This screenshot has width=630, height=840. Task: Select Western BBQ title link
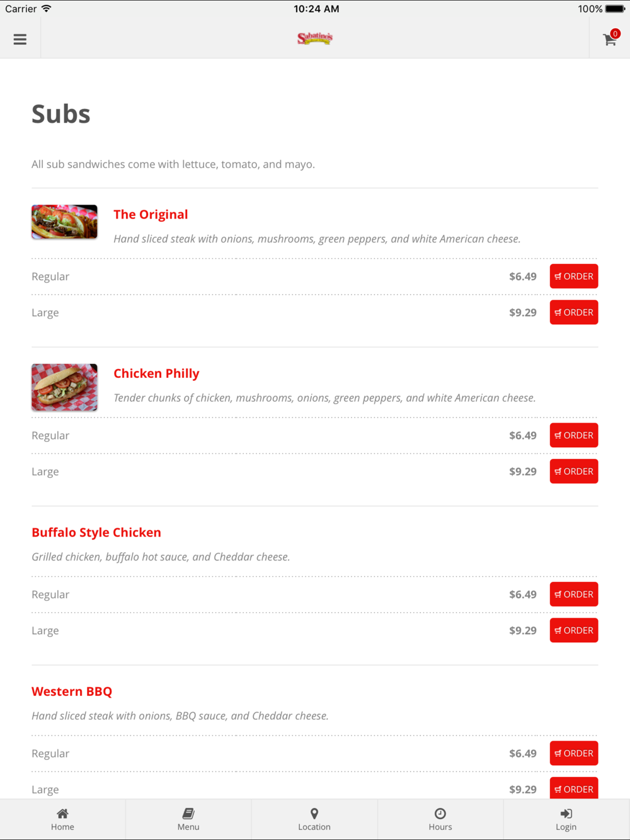(x=72, y=691)
